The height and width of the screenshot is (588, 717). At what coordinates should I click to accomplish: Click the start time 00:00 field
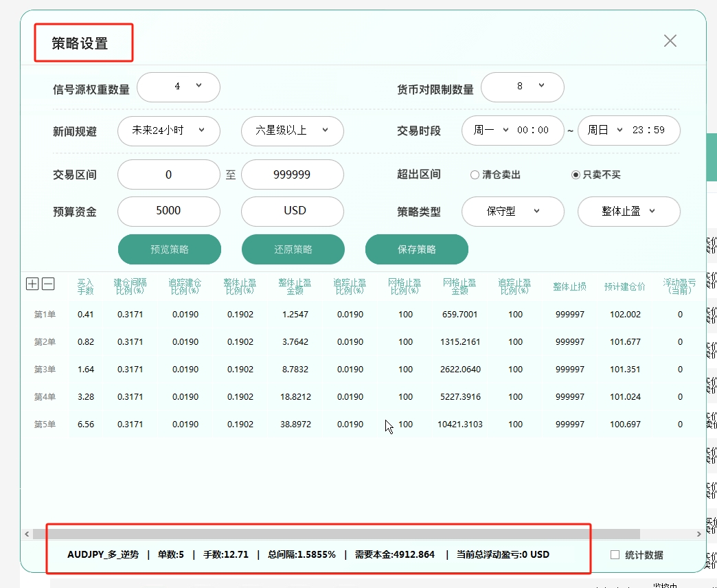click(533, 131)
